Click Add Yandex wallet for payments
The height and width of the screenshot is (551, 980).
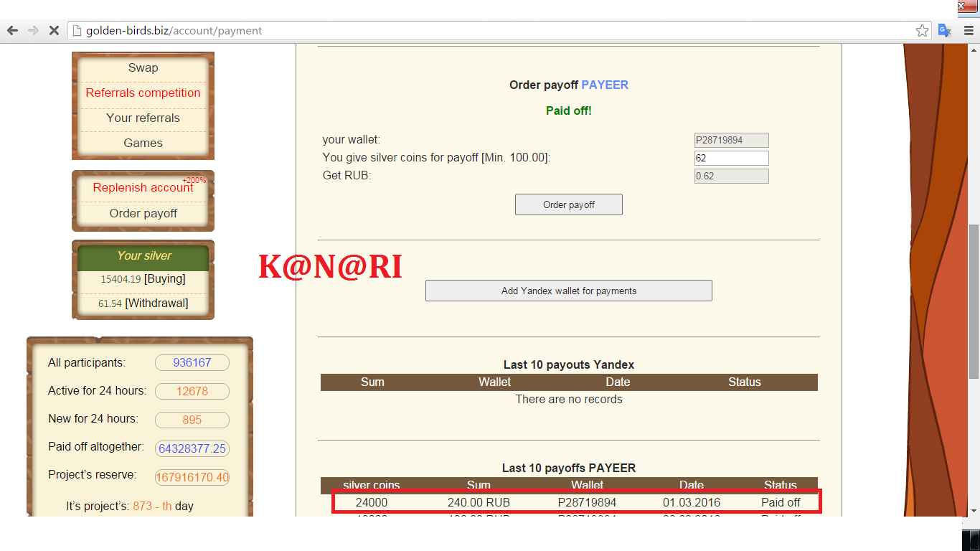click(x=569, y=291)
